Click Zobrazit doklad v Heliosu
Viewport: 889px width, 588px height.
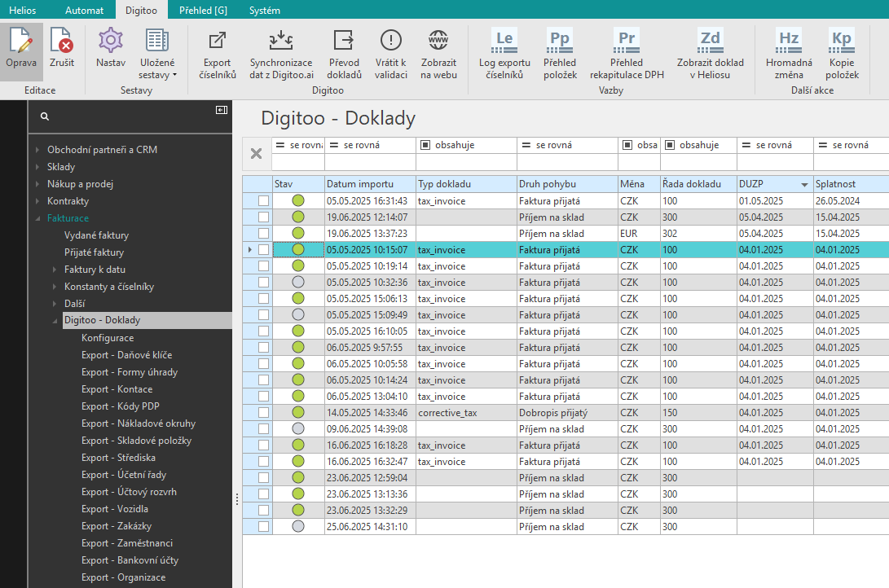(x=710, y=41)
